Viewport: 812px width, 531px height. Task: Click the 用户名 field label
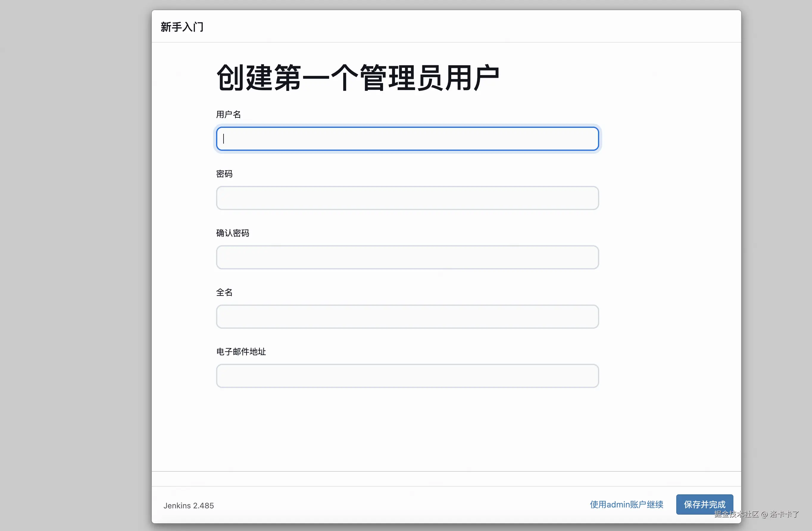point(228,114)
